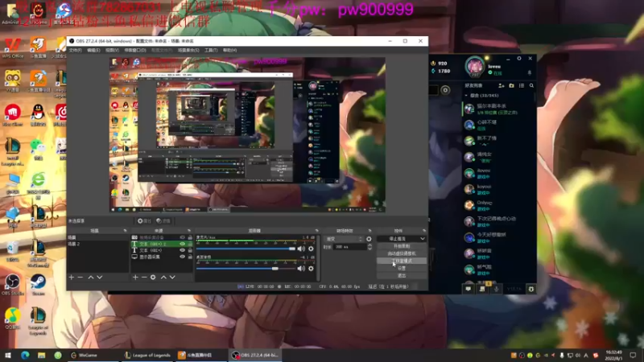Viewport: 644px width, 362px height.
Task: Add a new source with plus icon
Action: tap(135, 278)
